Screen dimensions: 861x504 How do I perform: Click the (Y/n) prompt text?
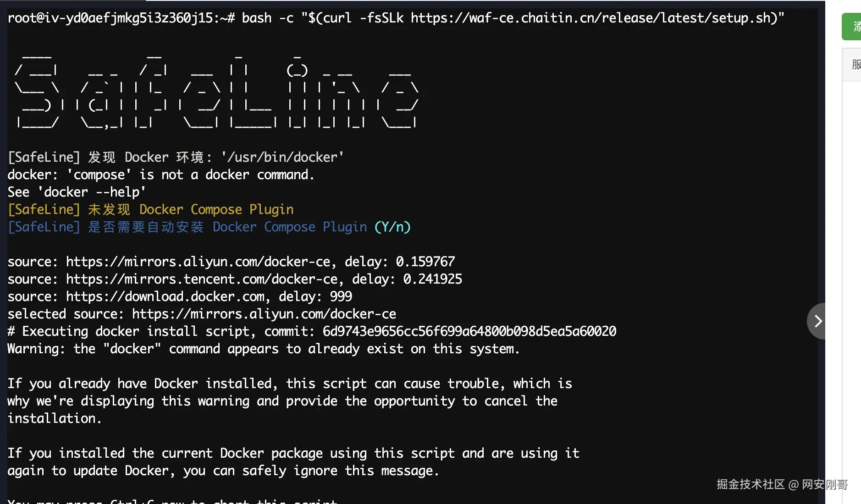coord(392,227)
